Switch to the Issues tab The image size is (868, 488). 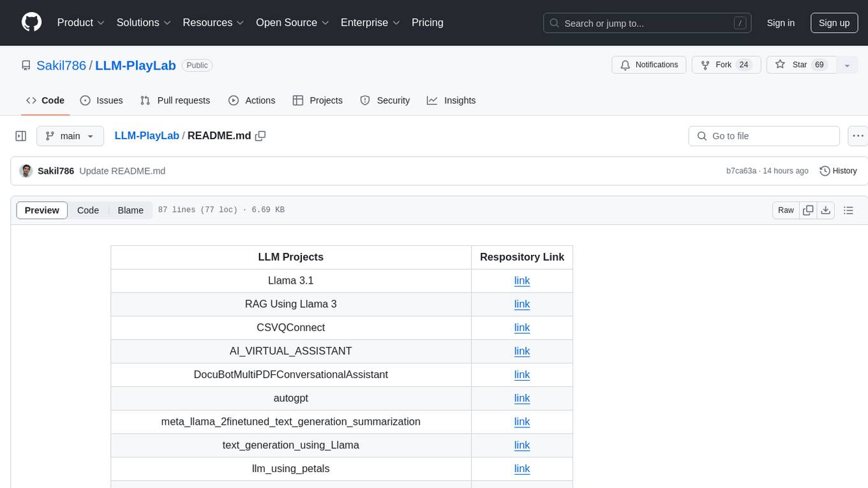click(x=101, y=100)
